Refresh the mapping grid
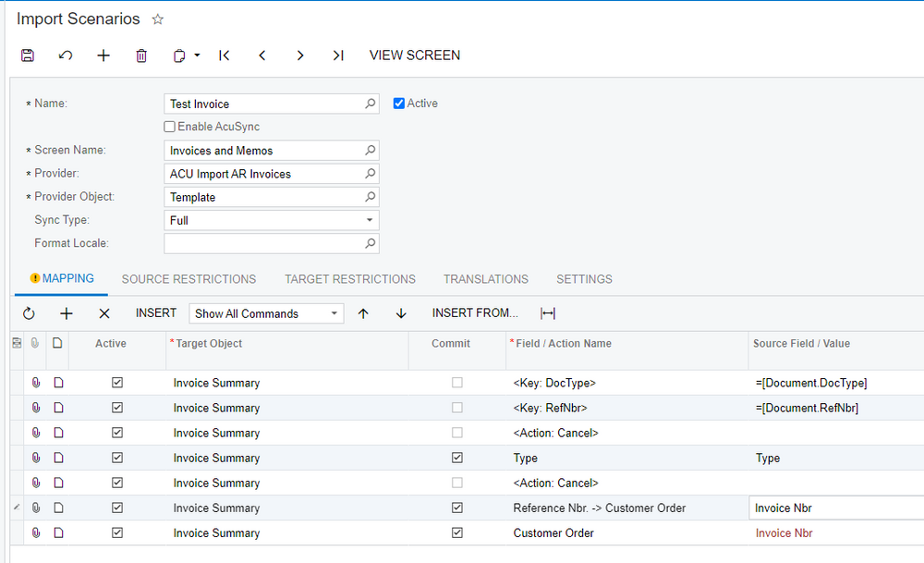The height and width of the screenshot is (563, 924). pos(28,313)
